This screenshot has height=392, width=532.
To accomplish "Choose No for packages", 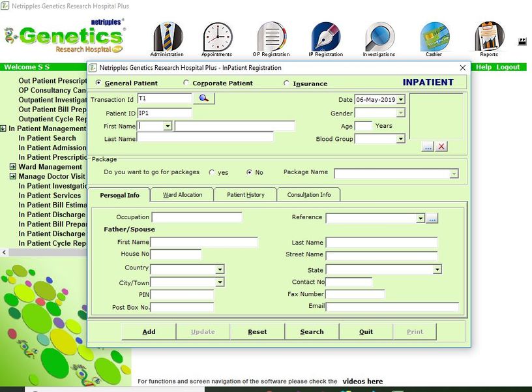I will (249, 172).
